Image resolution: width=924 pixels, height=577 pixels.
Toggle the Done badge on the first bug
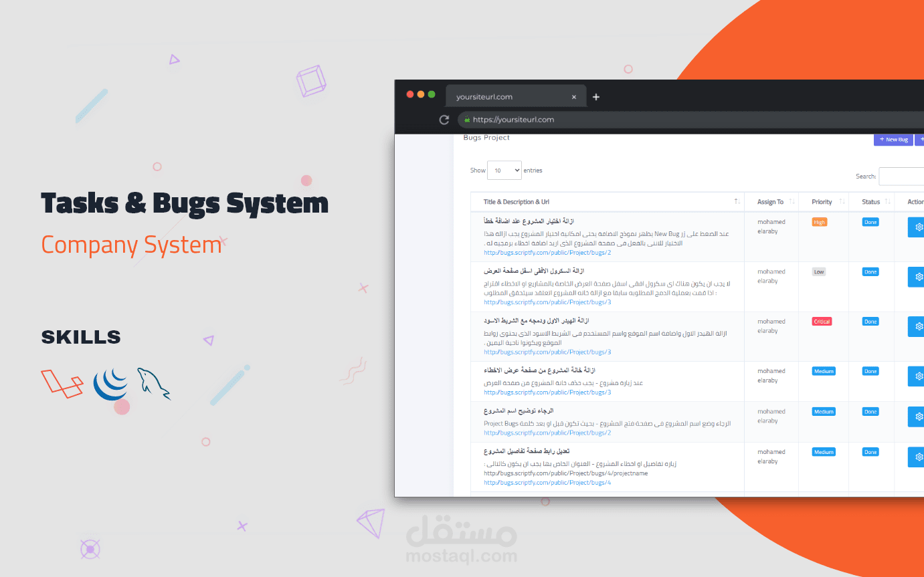coord(870,221)
